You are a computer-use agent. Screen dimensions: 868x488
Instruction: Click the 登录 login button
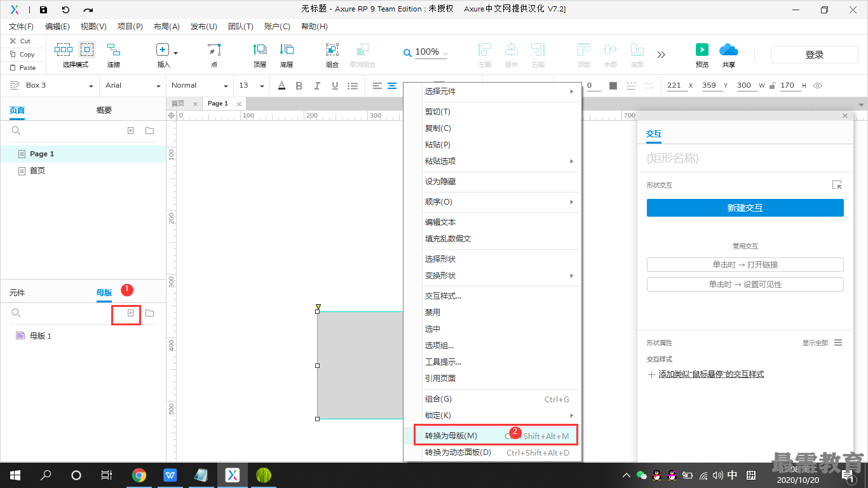click(815, 55)
